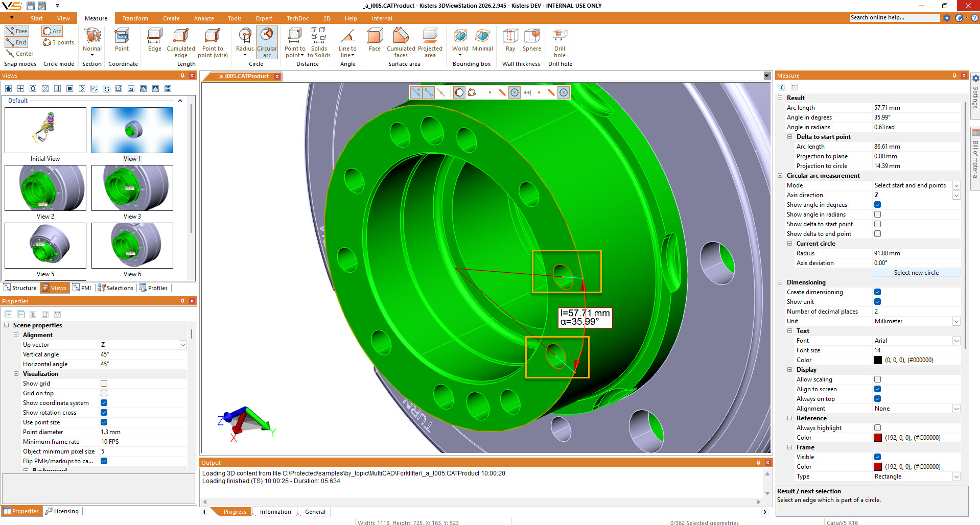Open the Drill hole tool
Viewport: 980px width, 525px height.
click(559, 42)
